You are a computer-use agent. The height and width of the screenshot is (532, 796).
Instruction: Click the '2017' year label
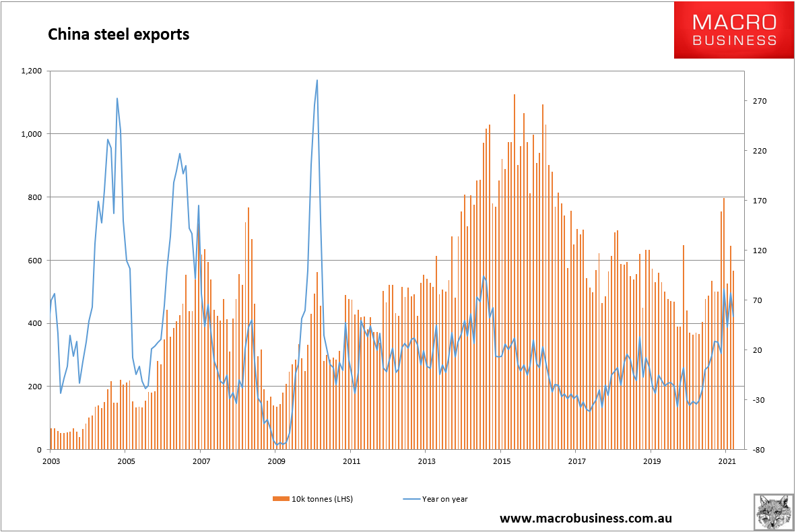[577, 461]
